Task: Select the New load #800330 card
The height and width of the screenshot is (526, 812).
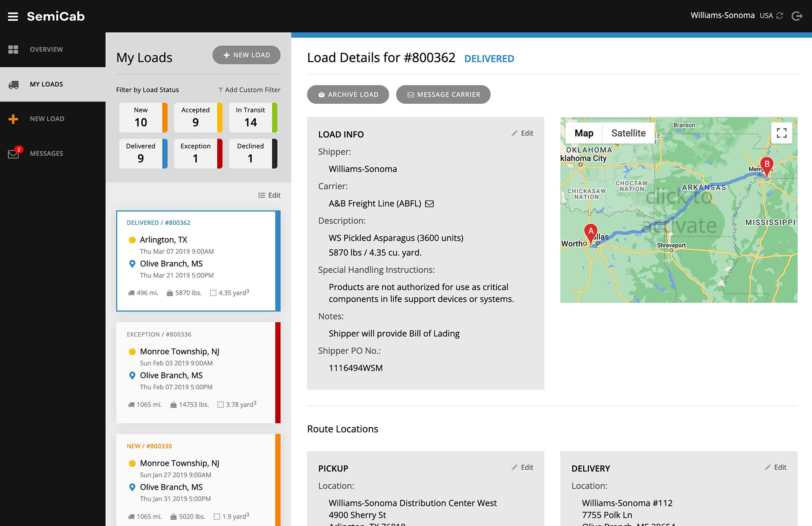Action: [x=198, y=480]
